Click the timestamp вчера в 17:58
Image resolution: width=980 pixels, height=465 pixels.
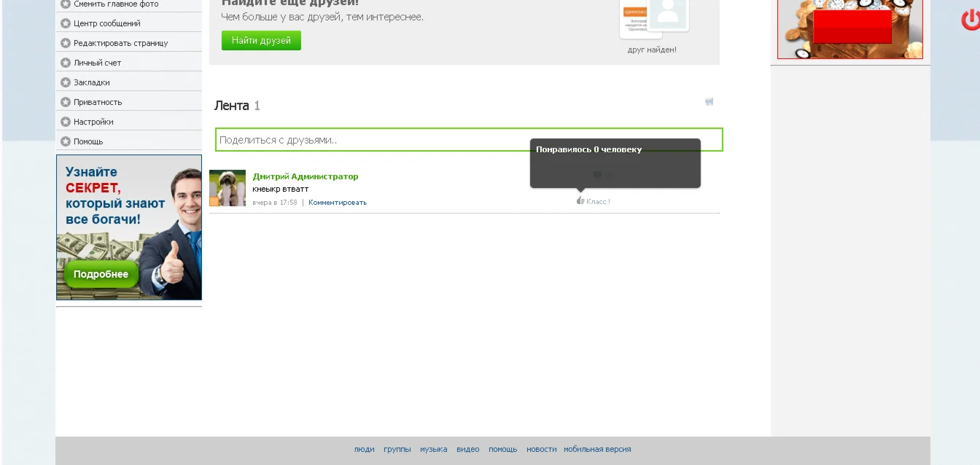coord(275,203)
